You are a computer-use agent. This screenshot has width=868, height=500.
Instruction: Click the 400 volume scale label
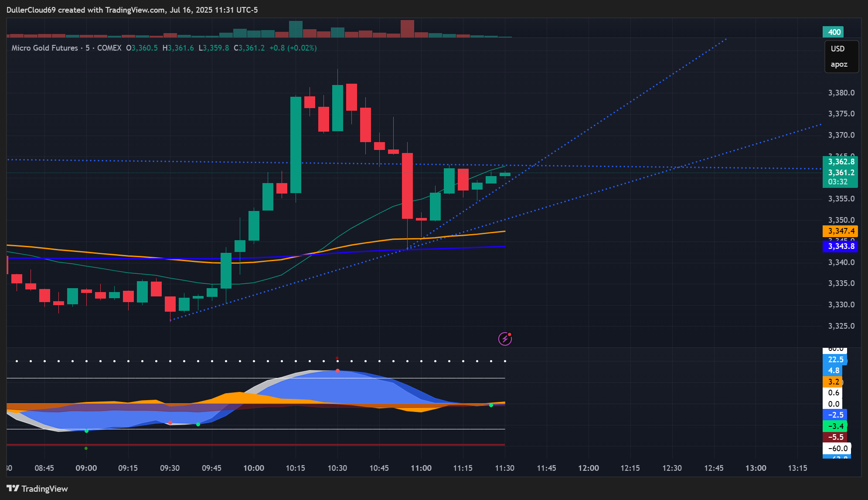(x=833, y=32)
